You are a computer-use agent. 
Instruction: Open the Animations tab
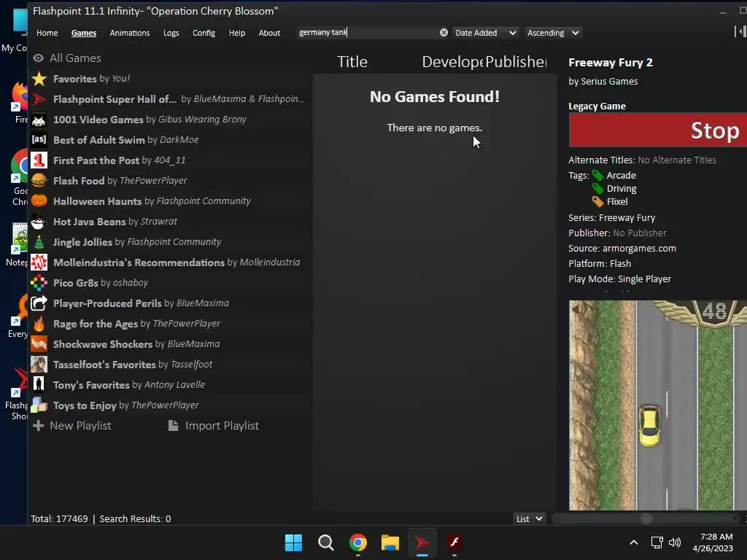click(x=130, y=33)
